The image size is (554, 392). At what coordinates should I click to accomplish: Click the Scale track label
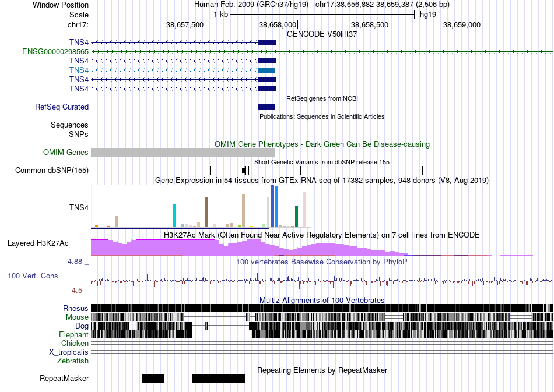click(x=79, y=15)
